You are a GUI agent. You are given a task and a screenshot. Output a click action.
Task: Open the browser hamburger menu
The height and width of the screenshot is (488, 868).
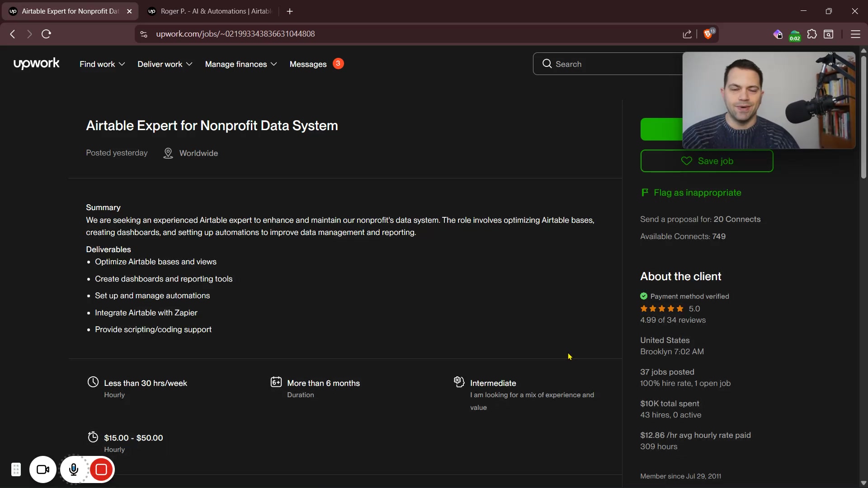tap(855, 34)
